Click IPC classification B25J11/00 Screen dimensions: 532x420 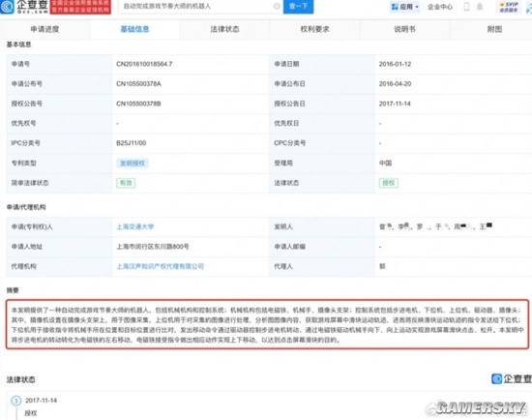pyautogui.click(x=131, y=143)
